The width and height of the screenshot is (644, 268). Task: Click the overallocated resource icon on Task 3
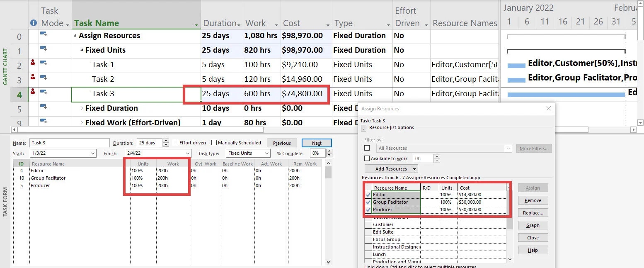pos(33,92)
